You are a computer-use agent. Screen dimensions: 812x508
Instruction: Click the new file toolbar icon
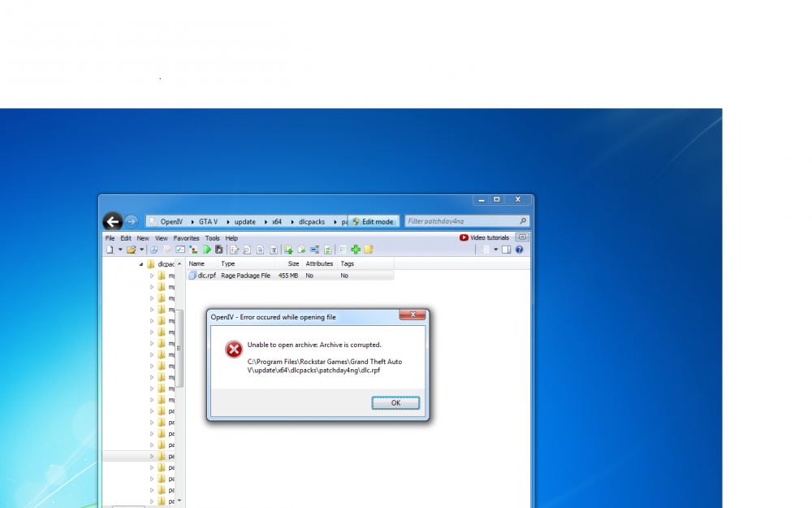110,250
